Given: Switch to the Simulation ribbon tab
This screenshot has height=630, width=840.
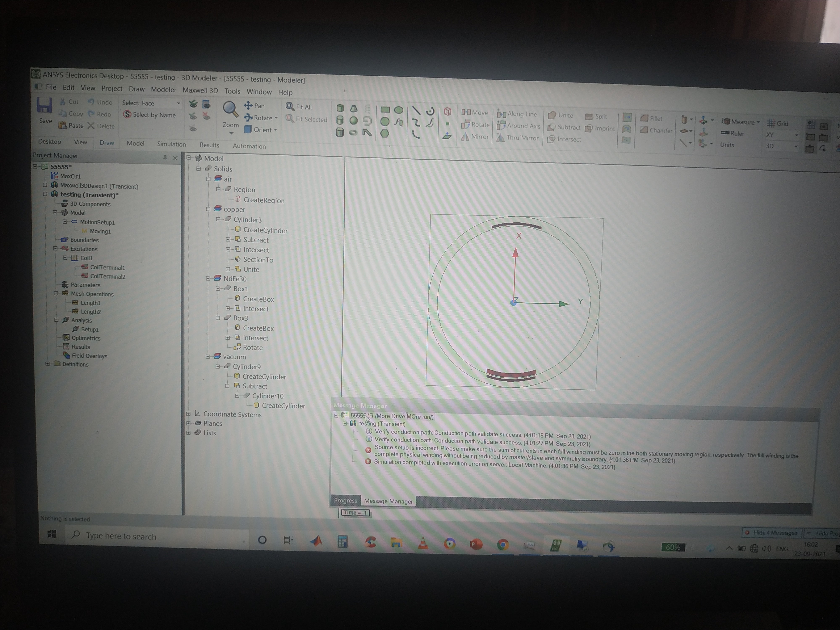Looking at the screenshot, I should tap(171, 144).
